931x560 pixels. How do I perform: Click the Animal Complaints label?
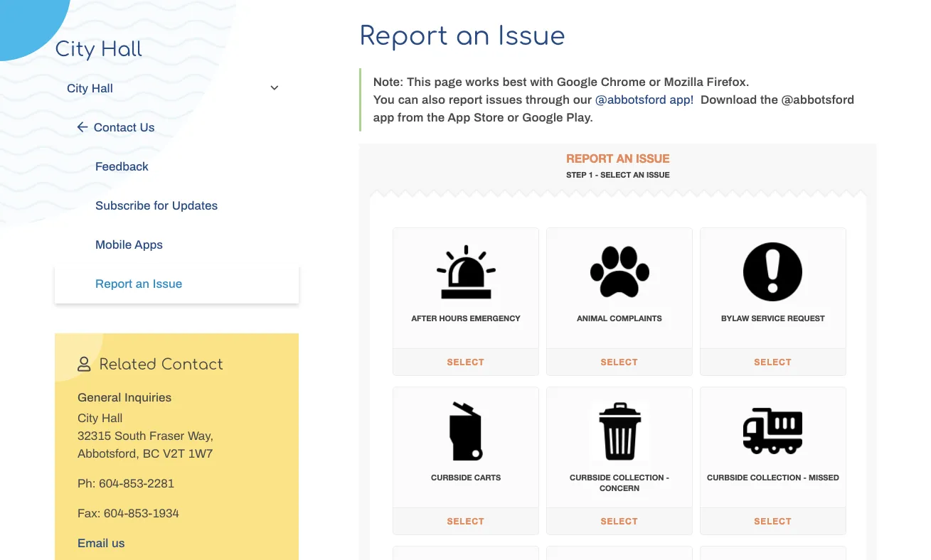619,318
